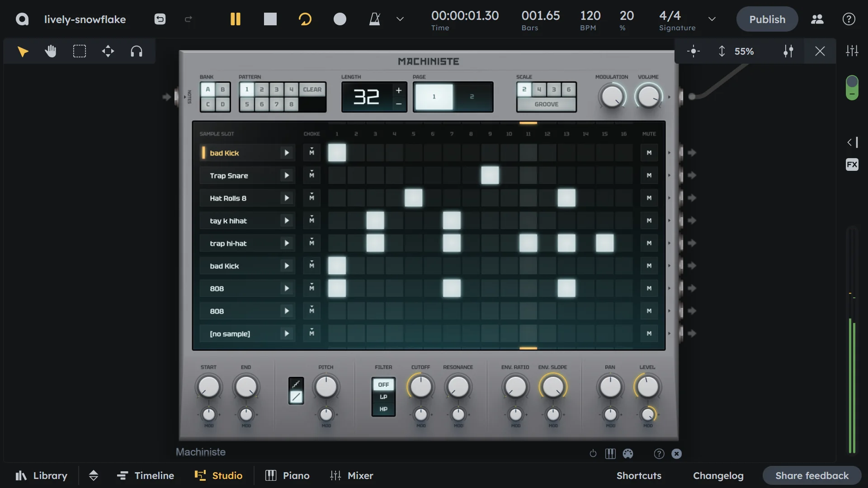Open the FX panel icon
Viewport: 868px width, 488px height.
(x=852, y=164)
